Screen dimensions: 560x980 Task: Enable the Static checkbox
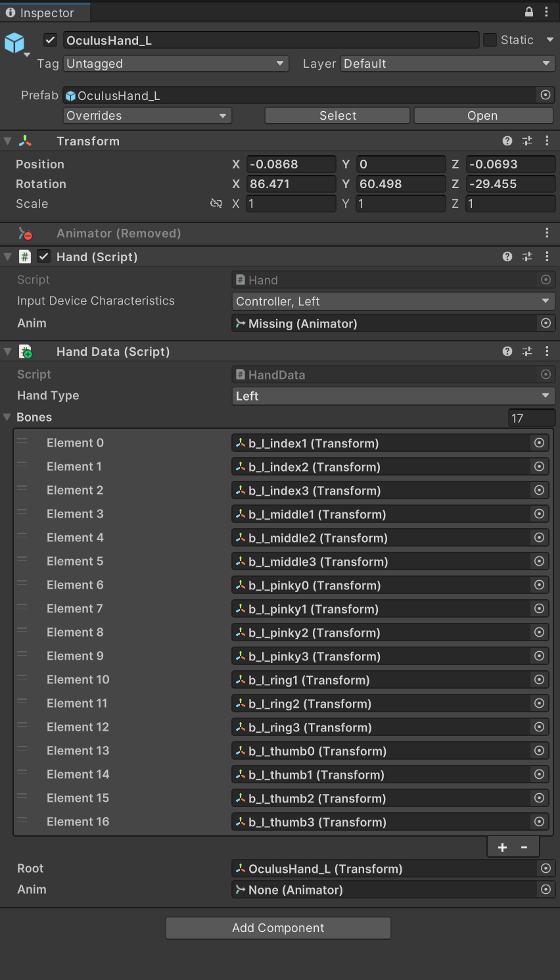tap(490, 40)
